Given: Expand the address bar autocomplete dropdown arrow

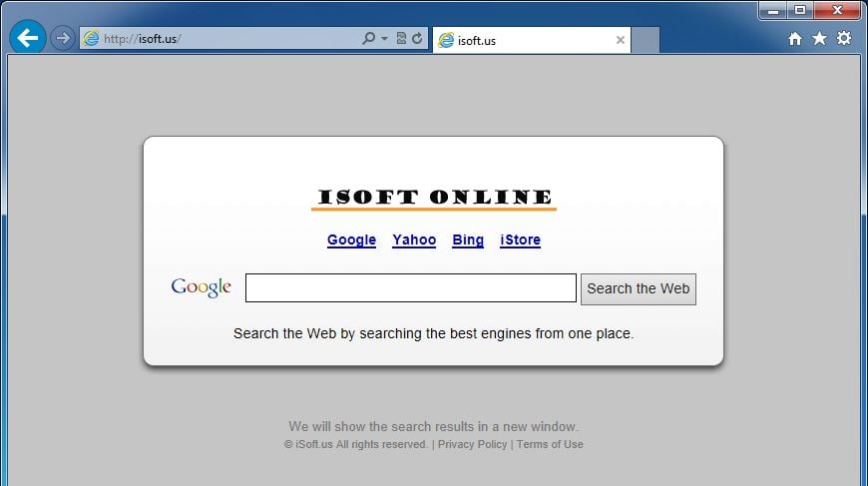Looking at the screenshot, I should click(384, 39).
